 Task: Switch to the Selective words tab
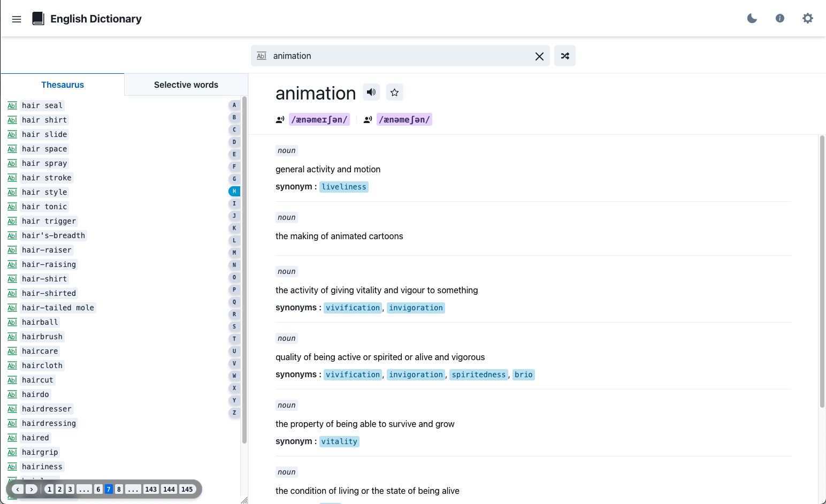[186, 85]
